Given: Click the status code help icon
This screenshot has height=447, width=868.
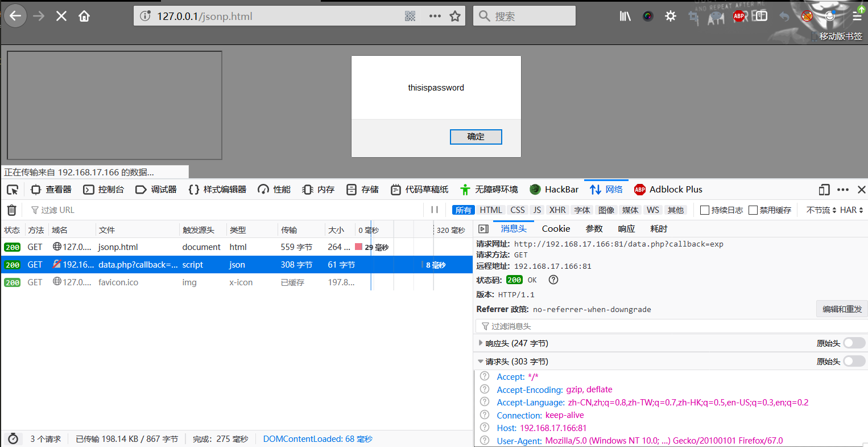Looking at the screenshot, I should point(553,280).
